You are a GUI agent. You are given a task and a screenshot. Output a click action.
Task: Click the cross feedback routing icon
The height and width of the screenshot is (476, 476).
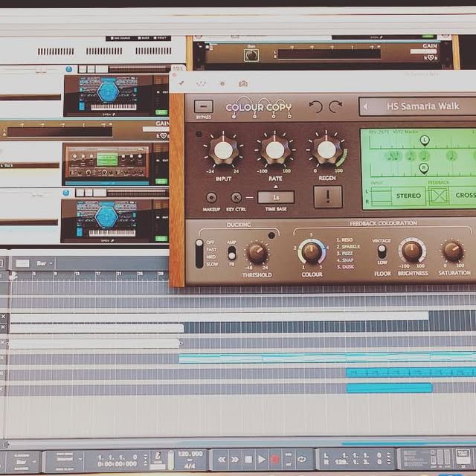click(x=439, y=196)
